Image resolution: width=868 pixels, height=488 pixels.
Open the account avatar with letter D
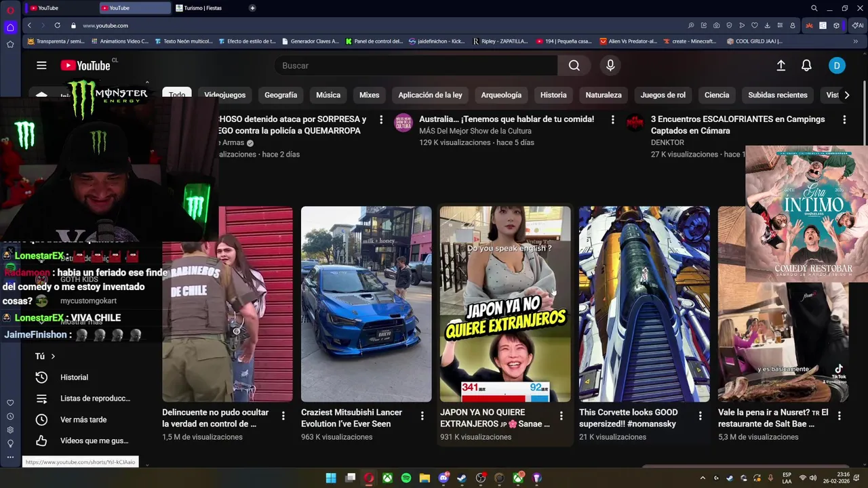(x=837, y=66)
